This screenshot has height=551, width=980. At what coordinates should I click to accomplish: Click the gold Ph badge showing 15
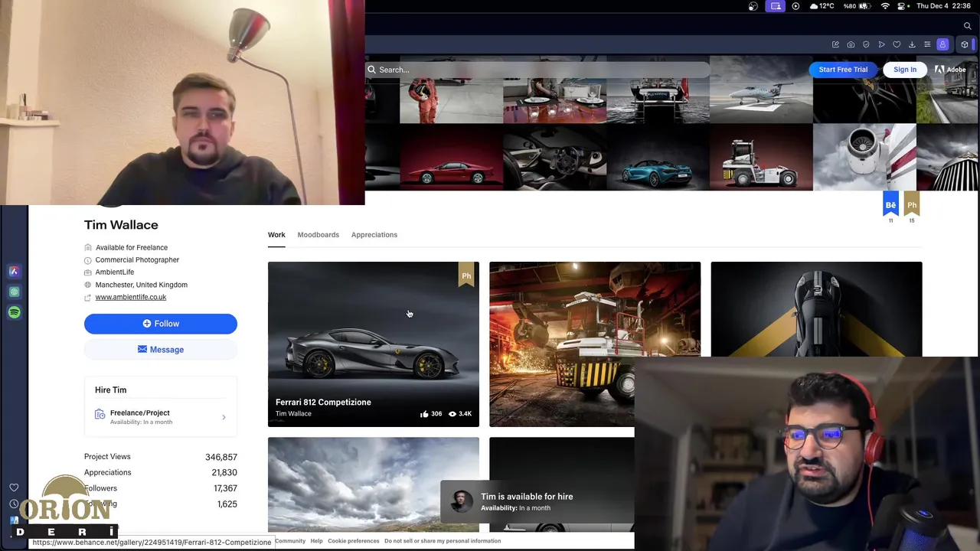(911, 204)
